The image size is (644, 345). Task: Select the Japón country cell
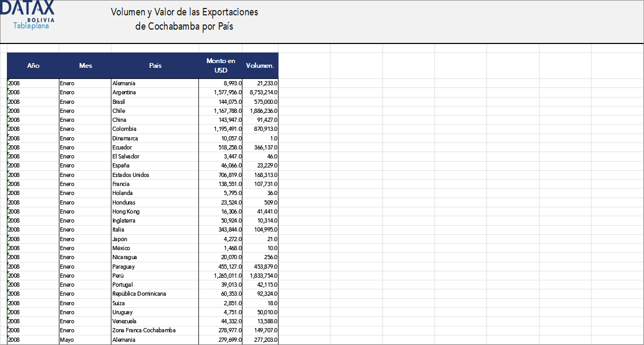tap(155, 239)
